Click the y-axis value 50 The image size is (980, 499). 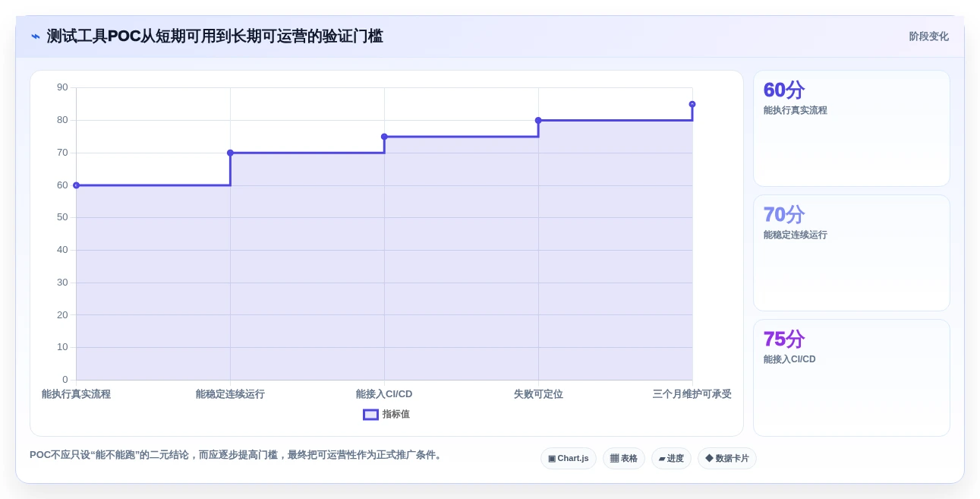coord(62,217)
